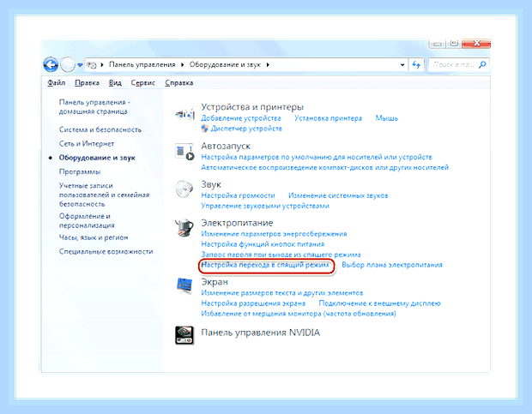Screen dimensions: 532x414
Task: Click Настройка функций кнопок питания link
Action: 263,244
